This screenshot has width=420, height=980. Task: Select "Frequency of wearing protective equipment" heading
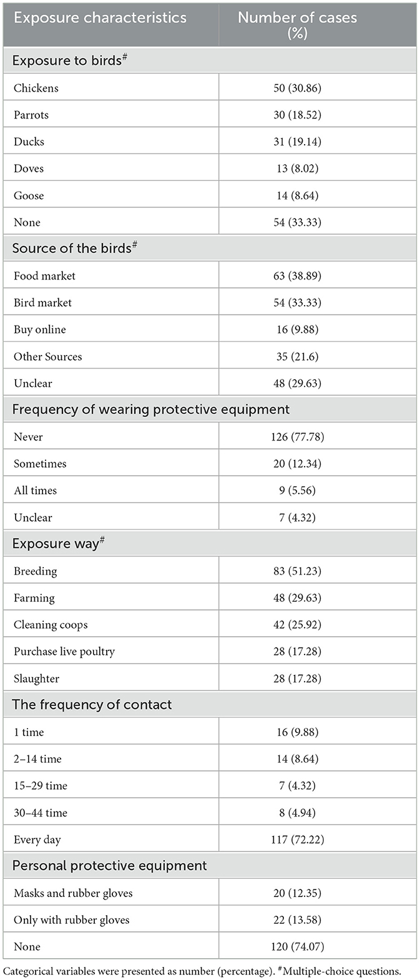151,409
